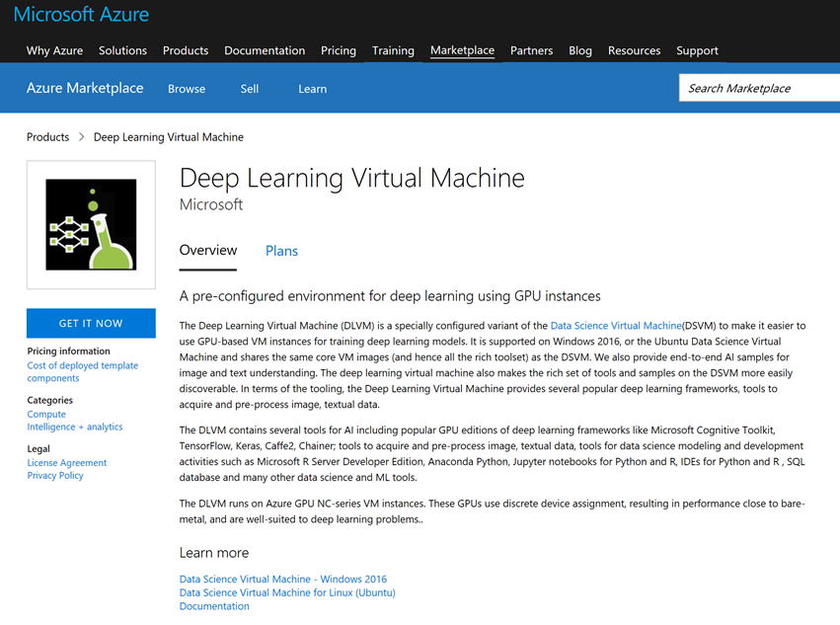Click the Products breadcrumb link
This screenshot has width=840, height=625.
point(47,137)
